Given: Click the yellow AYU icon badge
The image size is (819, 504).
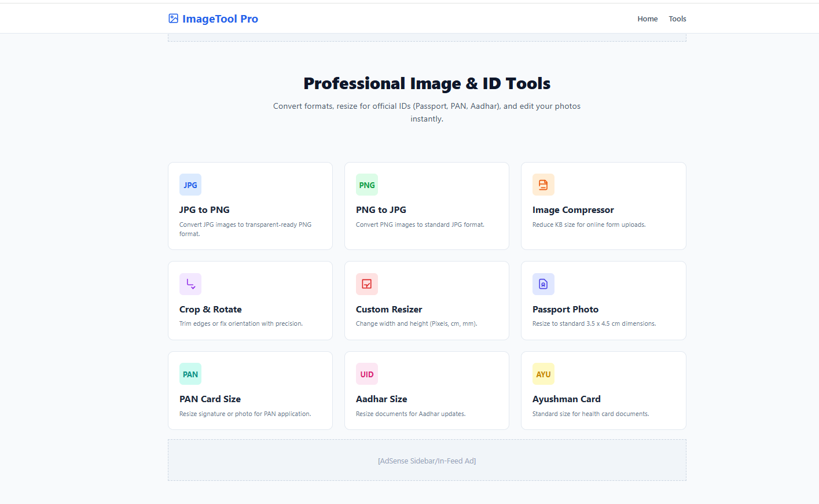Looking at the screenshot, I should pos(543,374).
